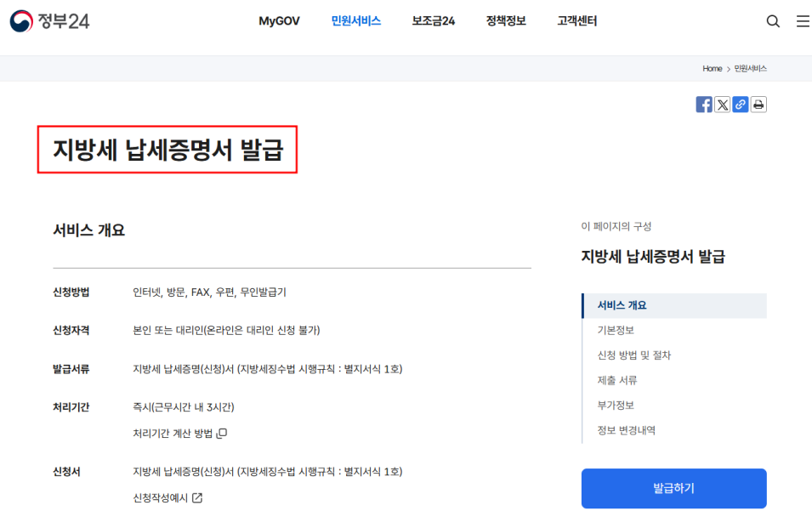812x528 pixels.
Task: Open 신청작성예시 link
Action: click(x=160, y=498)
